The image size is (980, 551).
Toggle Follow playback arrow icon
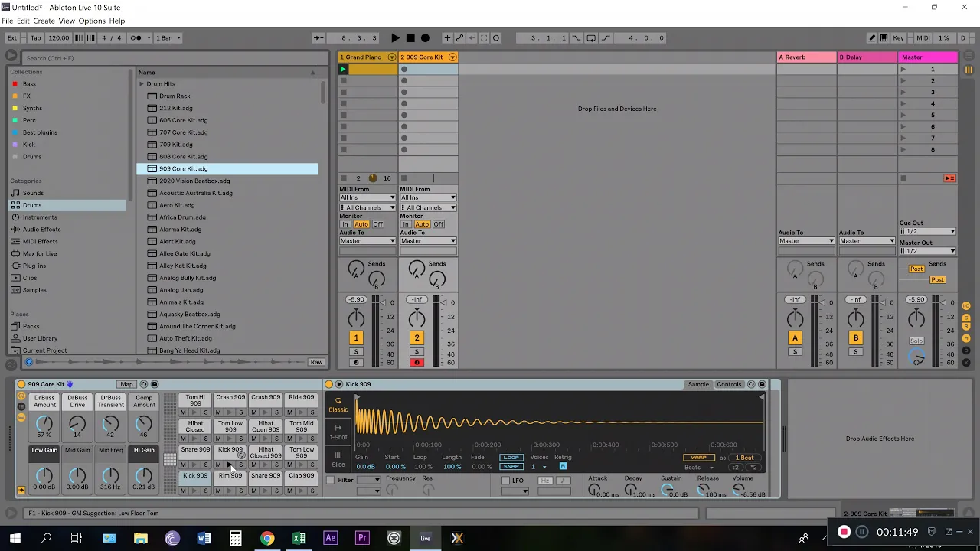tap(318, 37)
